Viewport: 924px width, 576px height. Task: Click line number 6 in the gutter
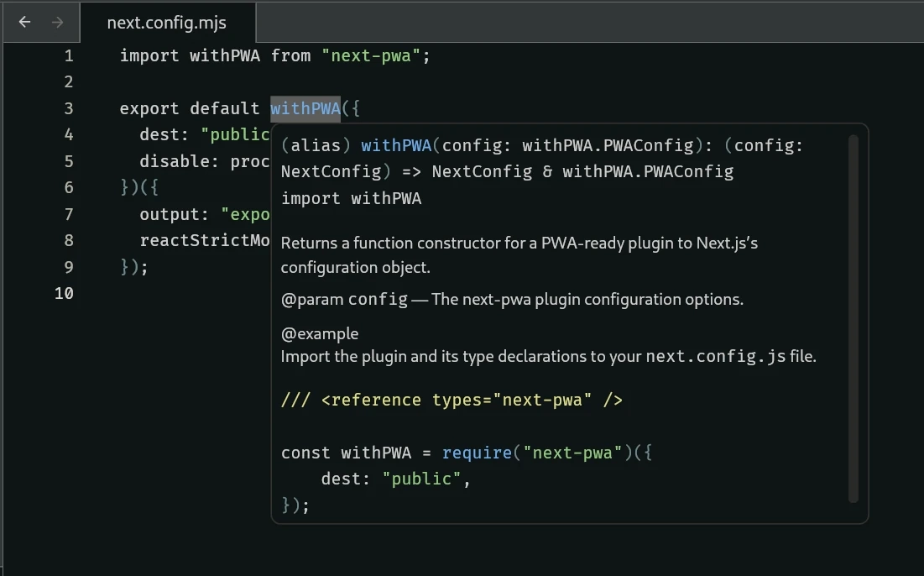coord(68,187)
